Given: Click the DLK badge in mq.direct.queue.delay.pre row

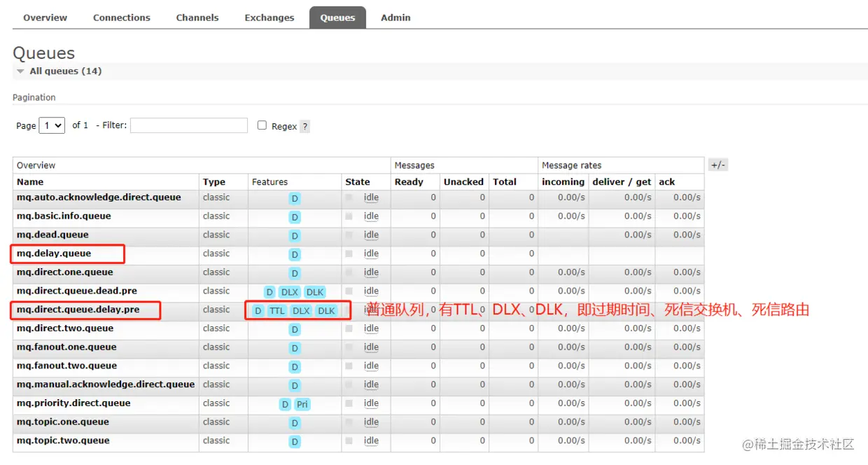Looking at the screenshot, I should click(326, 311).
